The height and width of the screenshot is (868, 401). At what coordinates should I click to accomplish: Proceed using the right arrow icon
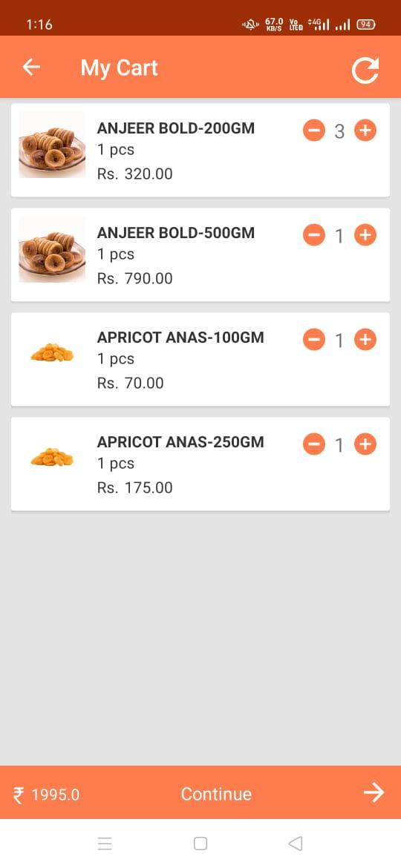(374, 793)
